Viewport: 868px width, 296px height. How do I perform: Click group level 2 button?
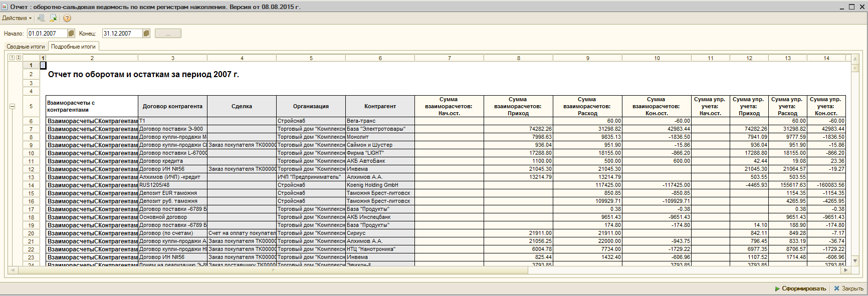pyautogui.click(x=18, y=58)
